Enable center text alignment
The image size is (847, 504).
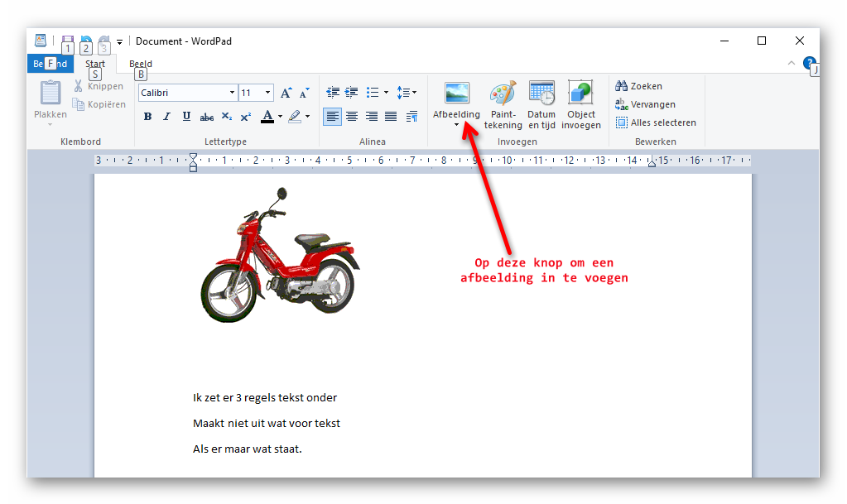[352, 117]
